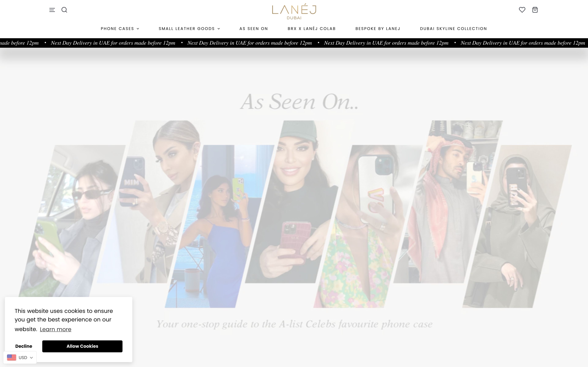
Task: Open the shopping bag cart icon
Action: click(535, 10)
